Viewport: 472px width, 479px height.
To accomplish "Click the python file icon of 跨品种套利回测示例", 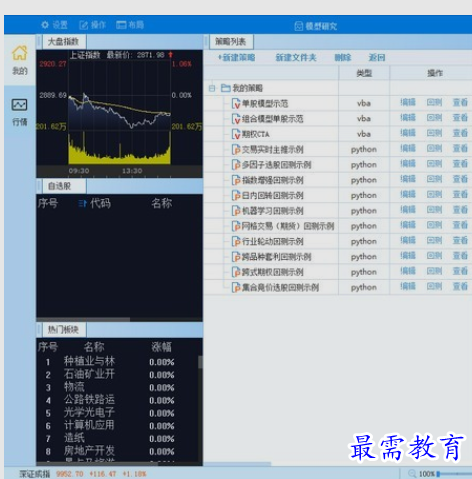I will (x=236, y=257).
